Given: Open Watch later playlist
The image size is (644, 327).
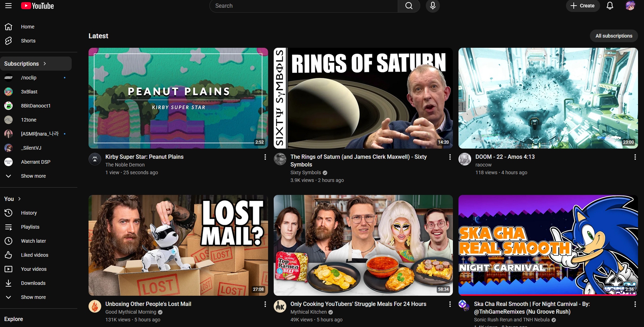Looking at the screenshot, I should [33, 241].
